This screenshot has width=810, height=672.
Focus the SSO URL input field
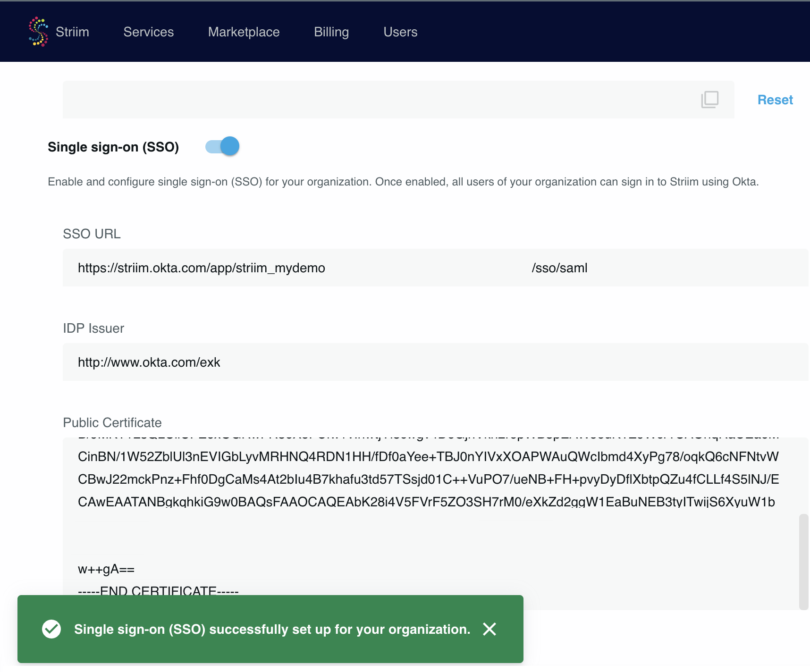(425, 268)
